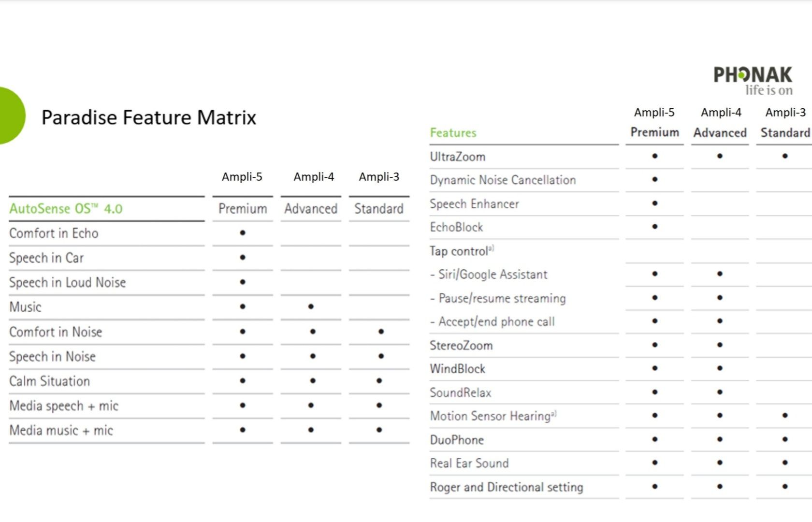Click the EchoBlock feature label
Image resolution: width=812 pixels, height=522 pixels.
456,227
